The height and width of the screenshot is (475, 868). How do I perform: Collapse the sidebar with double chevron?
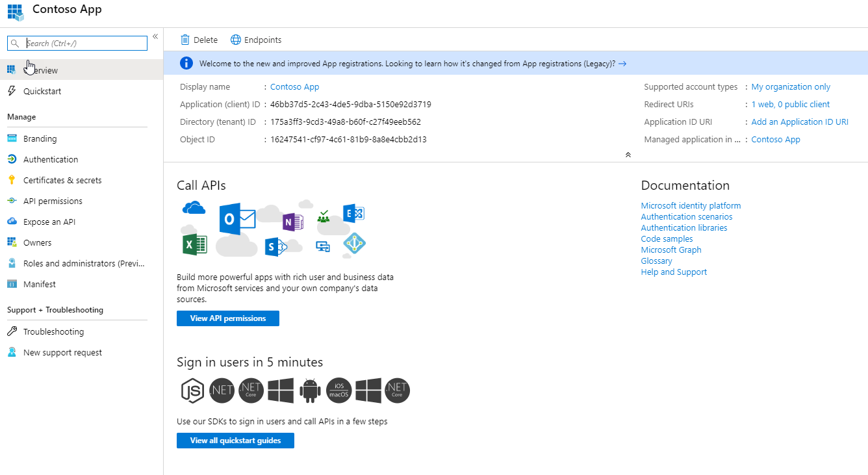point(155,36)
